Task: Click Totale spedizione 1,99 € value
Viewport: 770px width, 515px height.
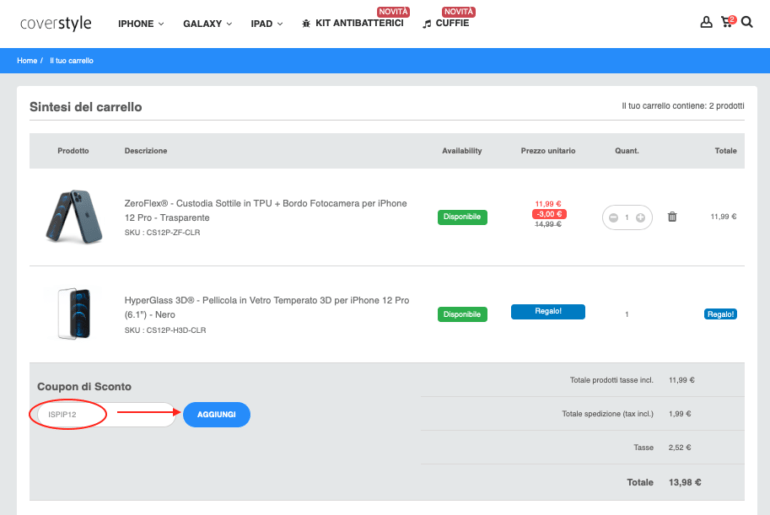Action: [x=680, y=414]
